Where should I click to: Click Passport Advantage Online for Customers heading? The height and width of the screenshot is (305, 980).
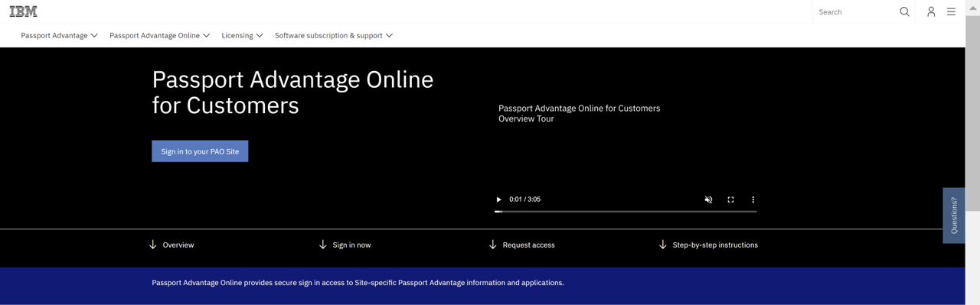point(292,92)
